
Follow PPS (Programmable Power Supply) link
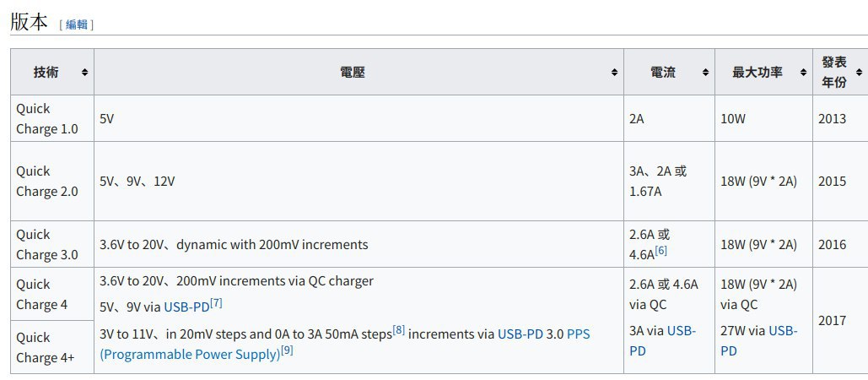pos(345,344)
